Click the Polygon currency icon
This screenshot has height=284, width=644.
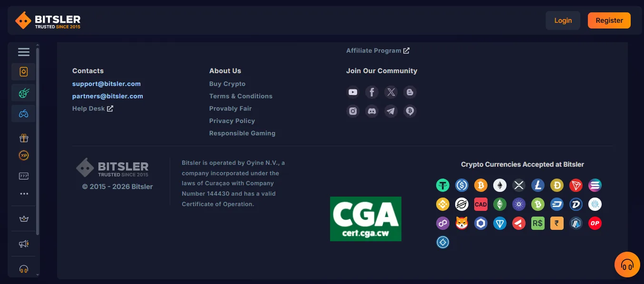443,223
